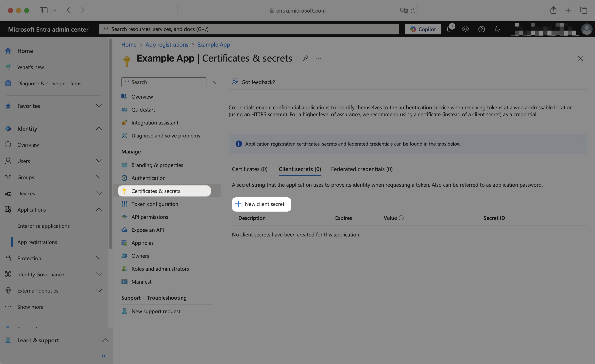Pin the Certificates & secrets page
The width and height of the screenshot is (595, 364).
pos(305,58)
